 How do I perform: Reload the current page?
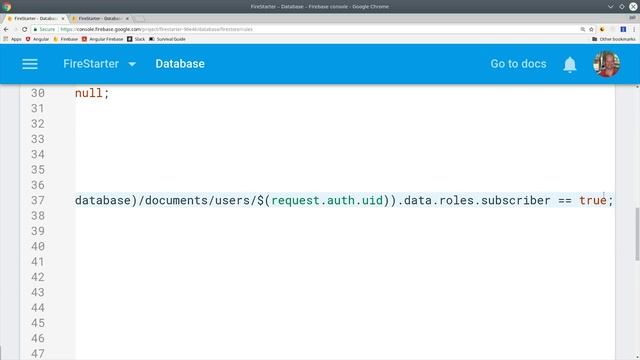(24, 29)
